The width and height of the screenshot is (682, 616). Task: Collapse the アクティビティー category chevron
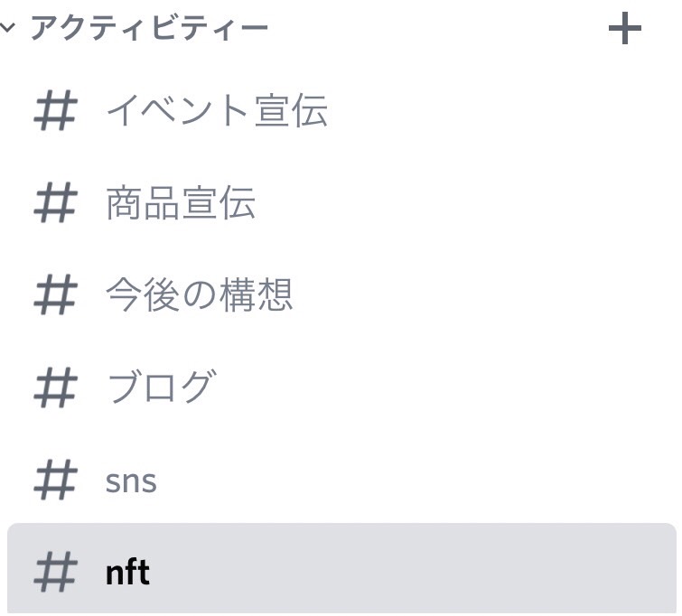[x=8, y=28]
